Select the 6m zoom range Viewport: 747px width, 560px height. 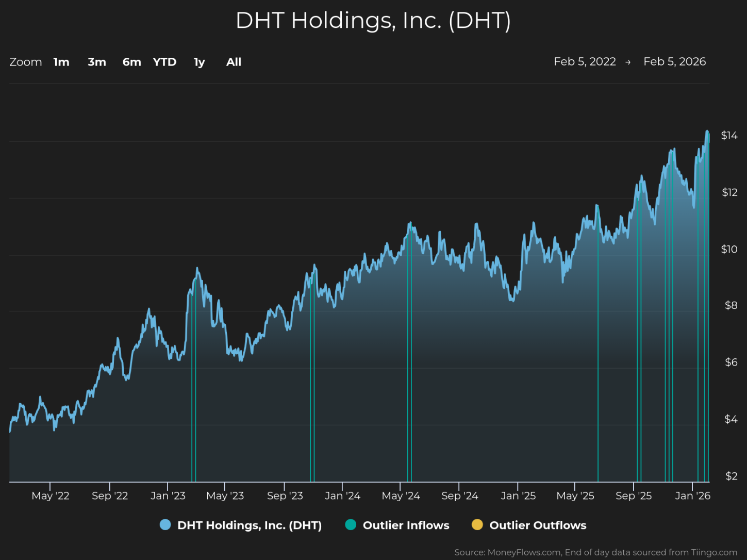[132, 62]
